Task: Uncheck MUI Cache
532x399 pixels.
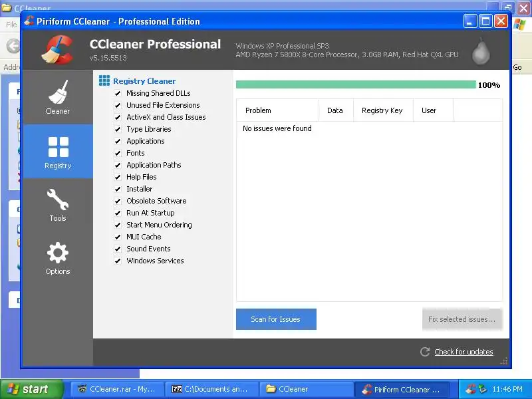Action: tap(118, 237)
